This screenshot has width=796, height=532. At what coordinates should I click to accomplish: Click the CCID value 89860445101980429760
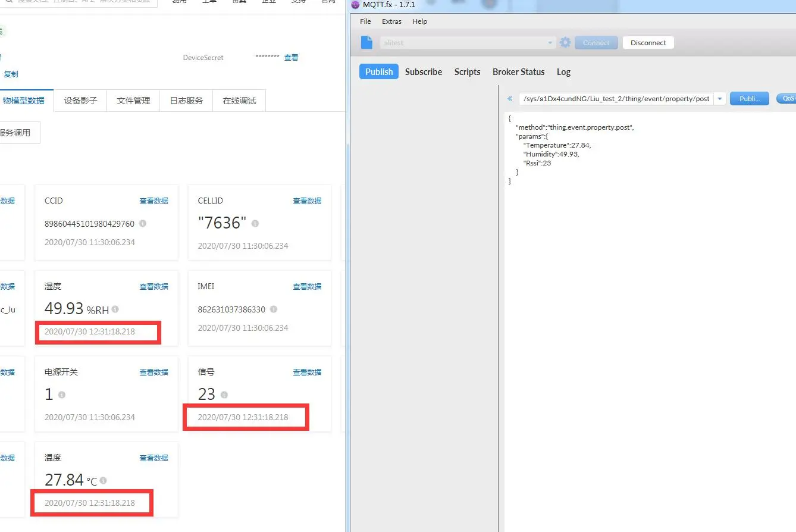coord(89,224)
